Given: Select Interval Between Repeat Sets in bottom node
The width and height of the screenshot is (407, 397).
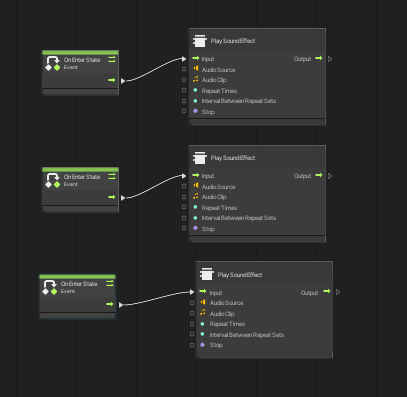Looking at the screenshot, I should pyautogui.click(x=247, y=335).
